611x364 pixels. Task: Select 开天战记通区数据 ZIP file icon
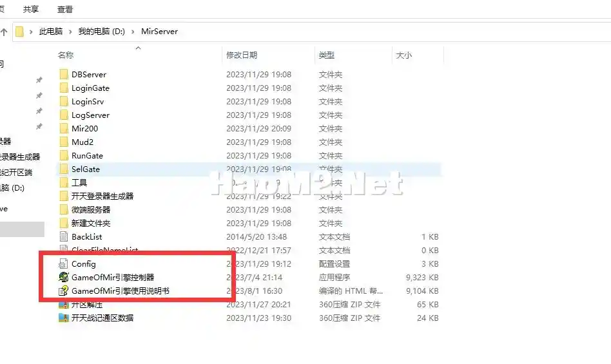pyautogui.click(x=64, y=318)
